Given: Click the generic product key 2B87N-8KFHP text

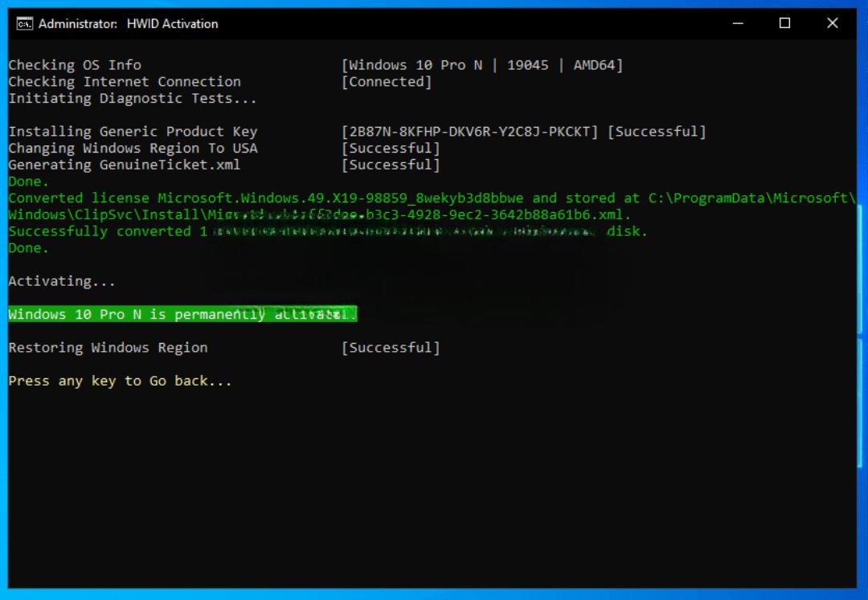Looking at the screenshot, I should 470,132.
